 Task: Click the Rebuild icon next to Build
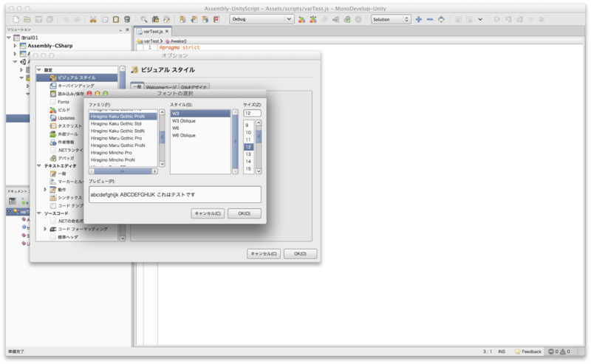pyautogui.click(x=312, y=19)
